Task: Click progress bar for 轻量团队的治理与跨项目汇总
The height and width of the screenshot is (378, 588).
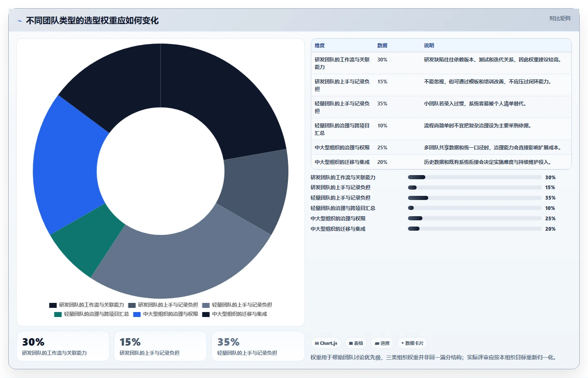Action: point(475,208)
